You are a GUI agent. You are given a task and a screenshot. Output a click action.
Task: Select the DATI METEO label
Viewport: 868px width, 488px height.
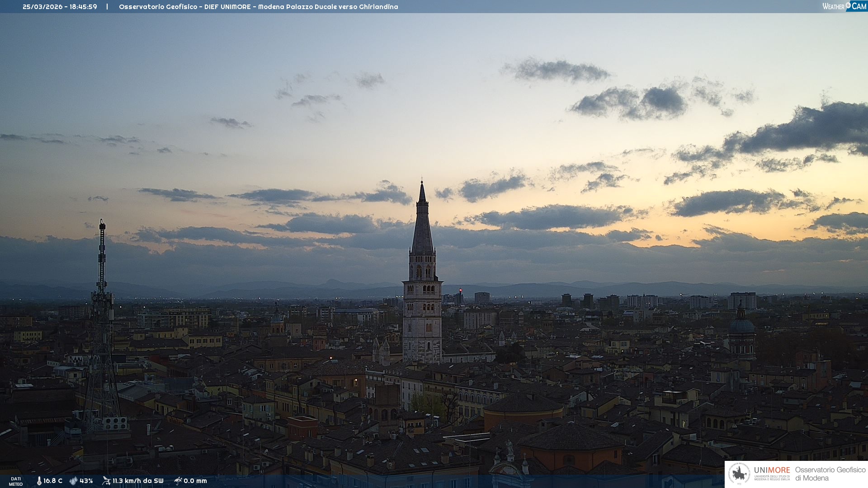(16, 481)
